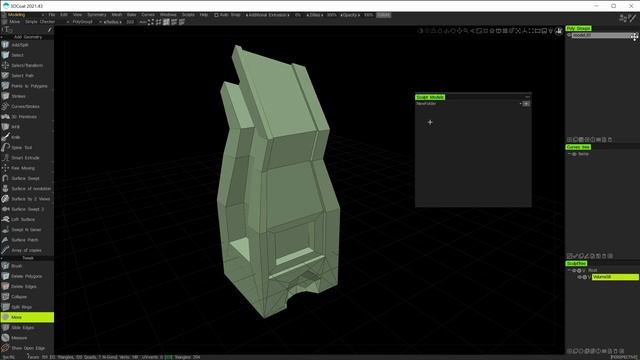Open the 3D Primitives tool
Screen dimensions: 640x360
pos(27,117)
